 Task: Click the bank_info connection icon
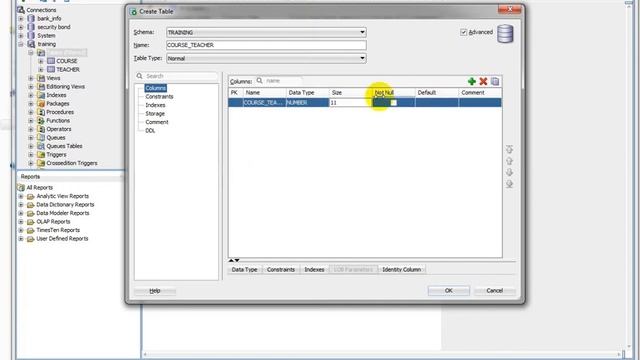[31, 18]
